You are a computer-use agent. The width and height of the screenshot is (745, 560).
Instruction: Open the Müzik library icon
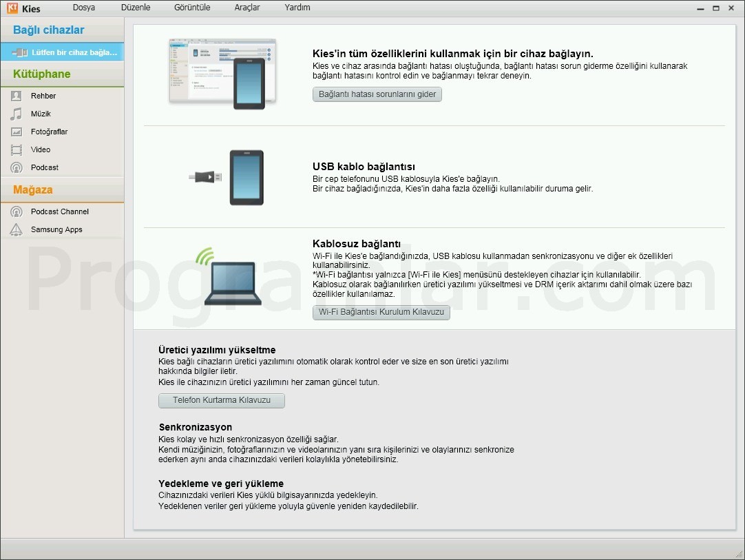(16, 113)
